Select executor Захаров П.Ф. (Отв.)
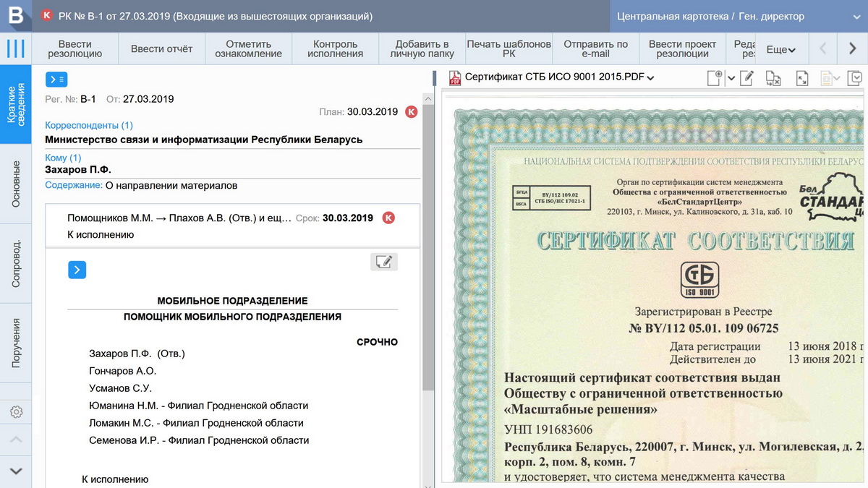 click(137, 354)
